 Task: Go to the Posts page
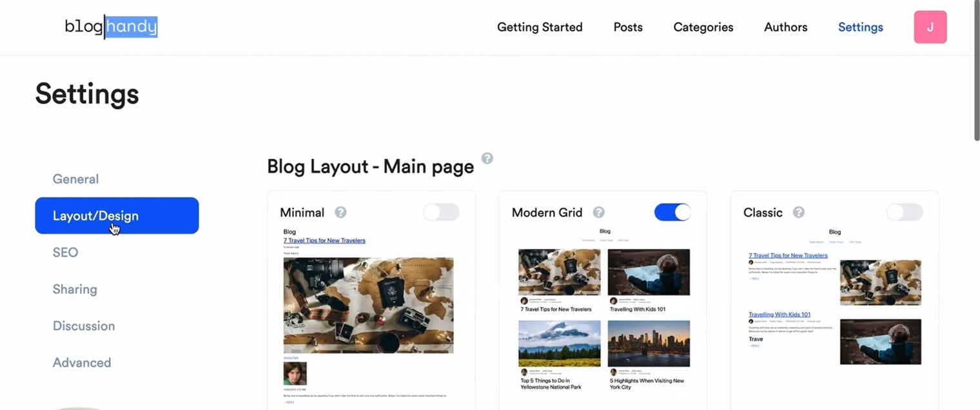click(x=628, y=27)
